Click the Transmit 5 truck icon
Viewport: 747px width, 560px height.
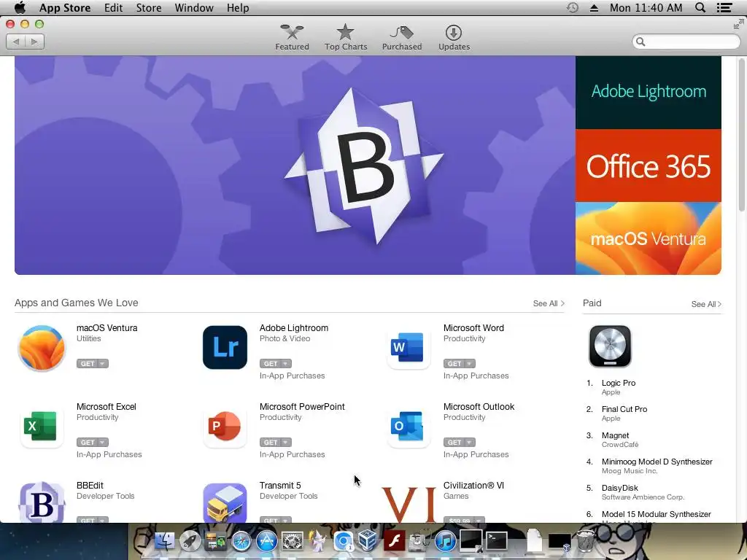click(x=225, y=503)
